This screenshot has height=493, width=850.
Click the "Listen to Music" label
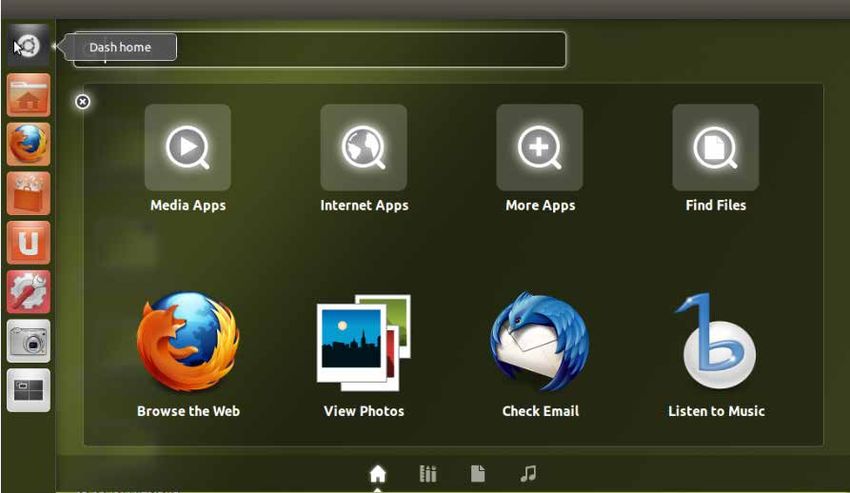(x=716, y=411)
